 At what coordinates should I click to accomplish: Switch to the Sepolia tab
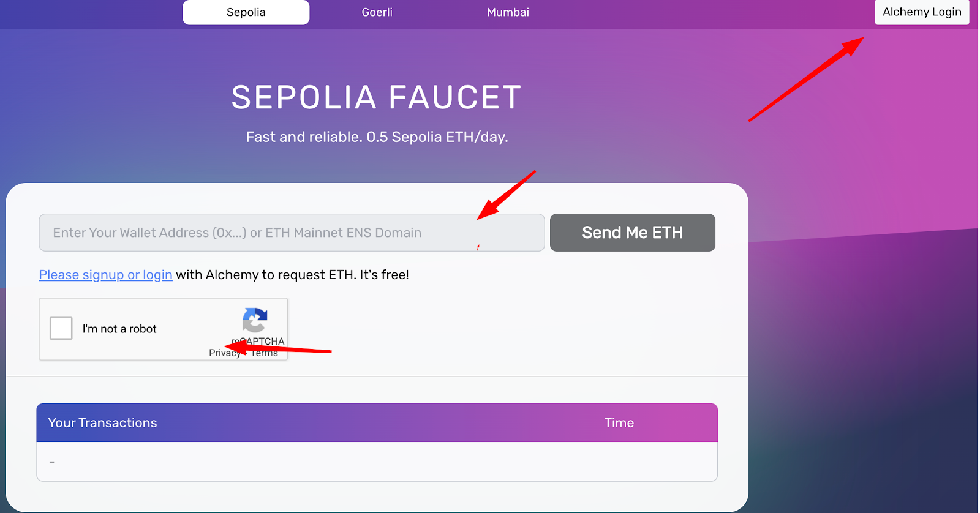tap(246, 12)
